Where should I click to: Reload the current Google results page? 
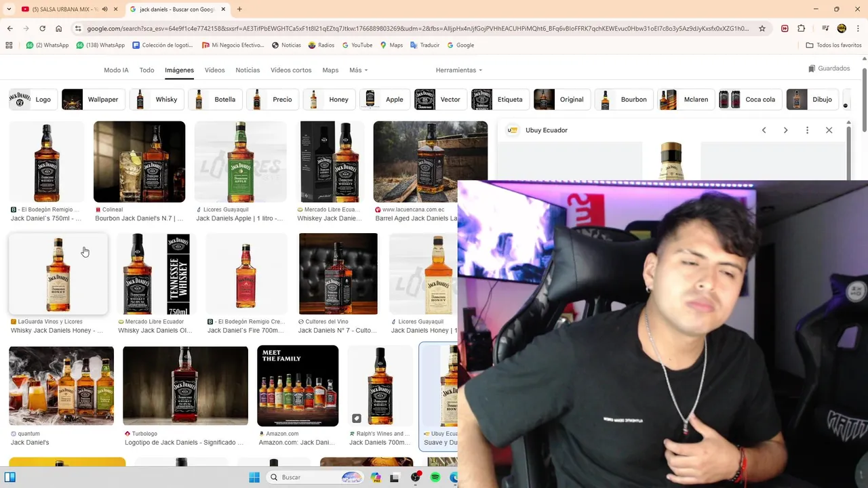pos(42,28)
